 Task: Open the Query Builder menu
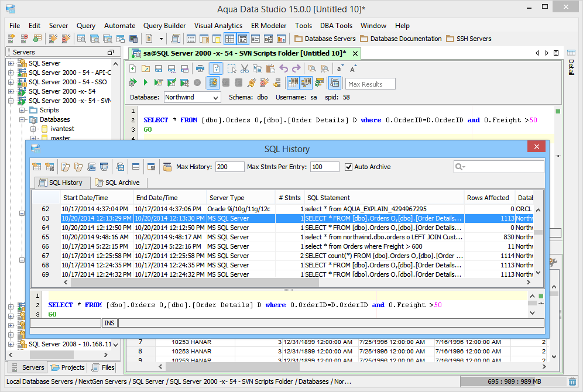(164, 26)
